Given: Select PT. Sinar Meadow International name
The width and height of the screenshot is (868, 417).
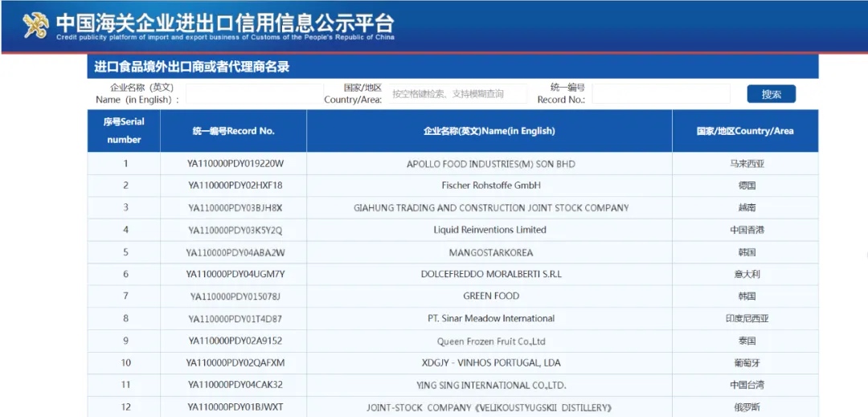Looking at the screenshot, I should tap(491, 318).
